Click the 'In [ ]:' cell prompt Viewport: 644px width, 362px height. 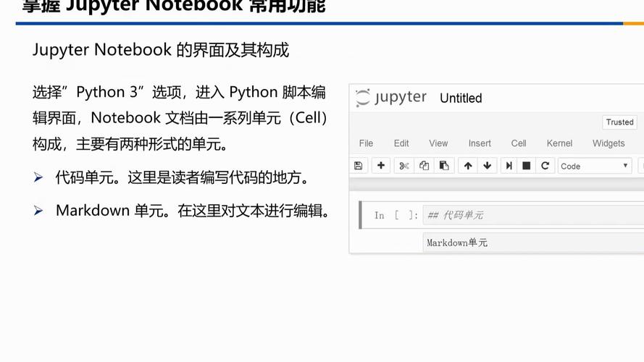[x=396, y=215]
